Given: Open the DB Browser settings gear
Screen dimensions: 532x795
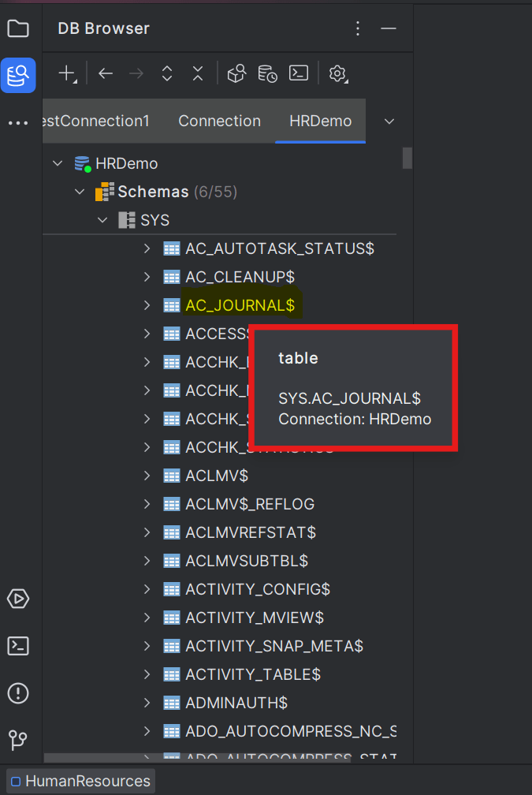Looking at the screenshot, I should coord(337,73).
